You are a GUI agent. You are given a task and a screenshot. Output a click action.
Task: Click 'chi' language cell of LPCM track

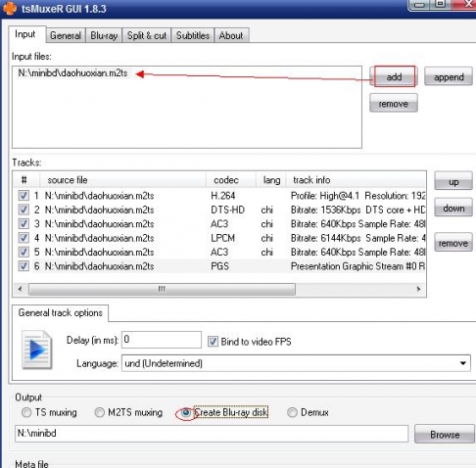click(266, 238)
